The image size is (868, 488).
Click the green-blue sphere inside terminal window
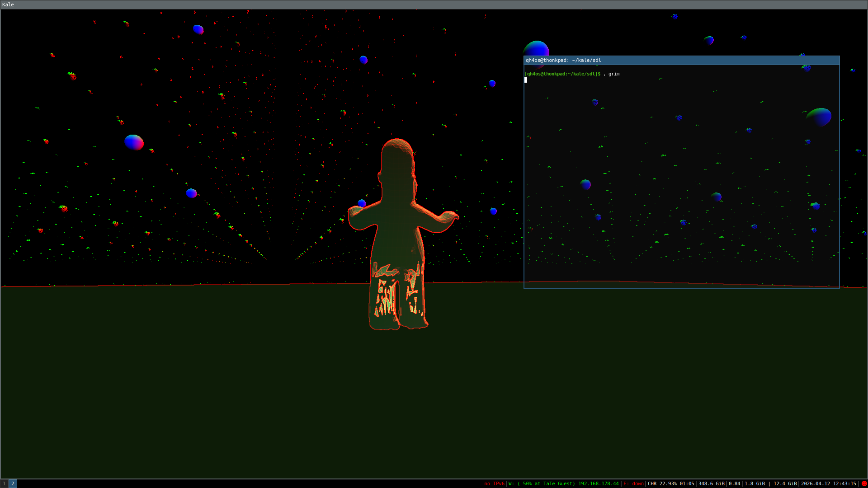(x=819, y=117)
